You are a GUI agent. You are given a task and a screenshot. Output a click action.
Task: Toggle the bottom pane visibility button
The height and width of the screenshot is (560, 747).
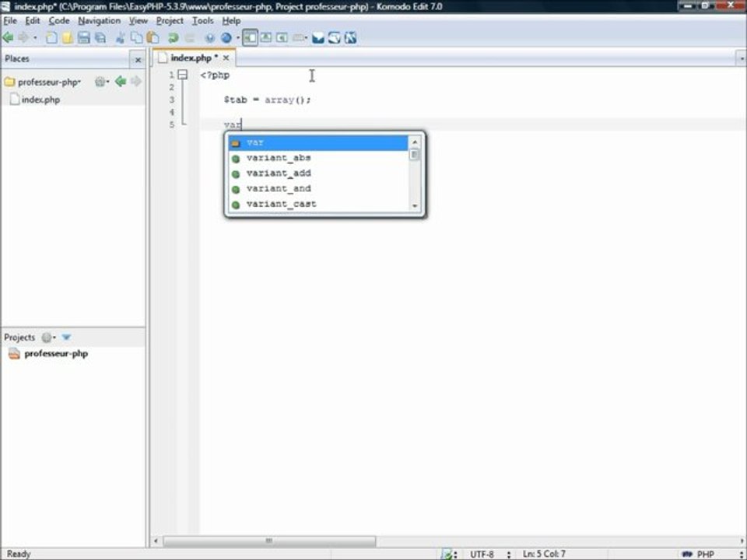coord(266,37)
